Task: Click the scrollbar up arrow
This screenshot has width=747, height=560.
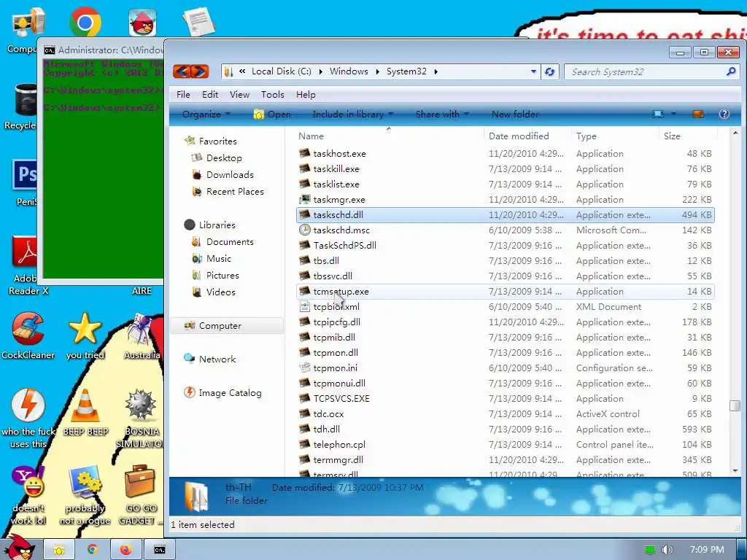Action: (735, 133)
